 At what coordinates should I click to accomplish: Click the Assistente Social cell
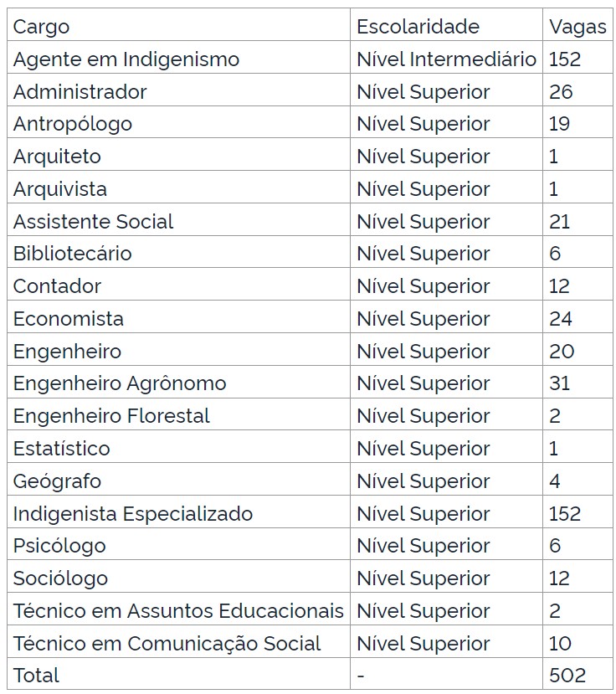pos(94,222)
